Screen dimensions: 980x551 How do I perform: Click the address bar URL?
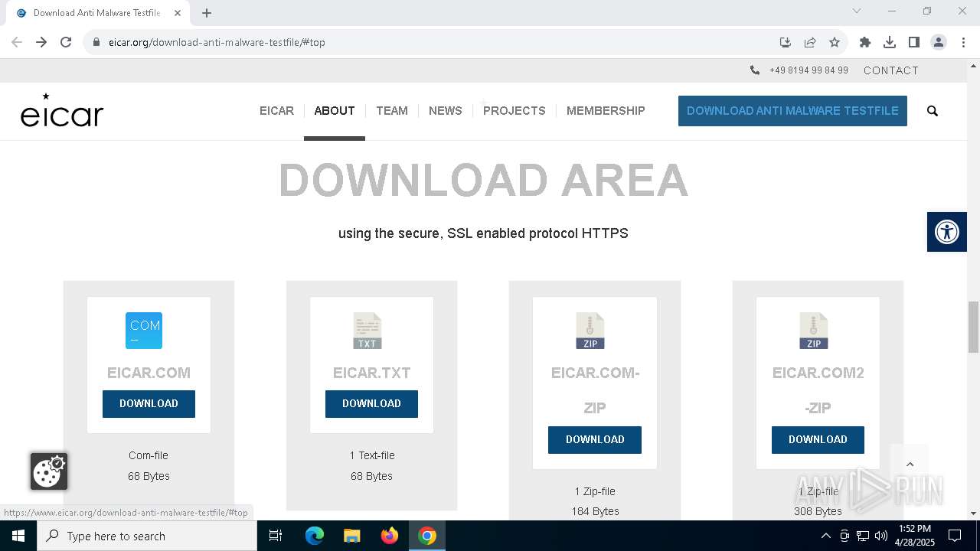coord(217,42)
